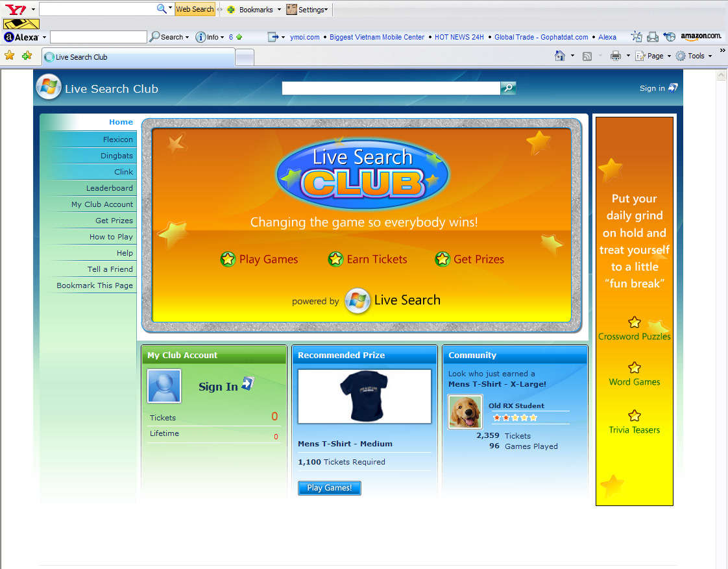Open the Bookmarks dropdown menu
728x569 pixels.
(279, 9)
